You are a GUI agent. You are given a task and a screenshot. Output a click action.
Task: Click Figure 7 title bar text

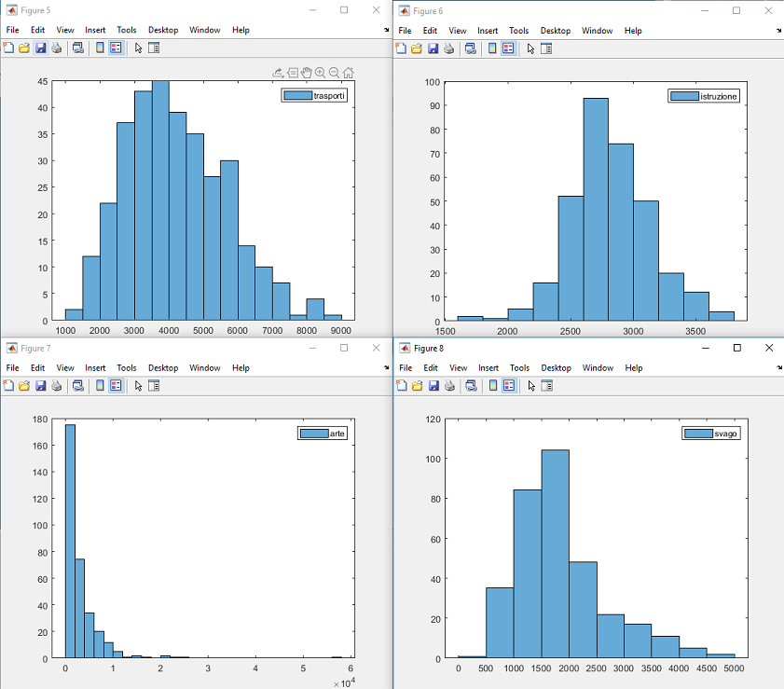tap(35, 348)
